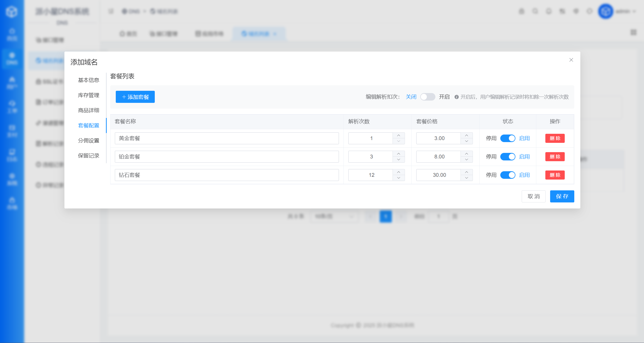
Task: Increase 解析次数 for 黄金套餐 using up arrow
Action: point(399,136)
